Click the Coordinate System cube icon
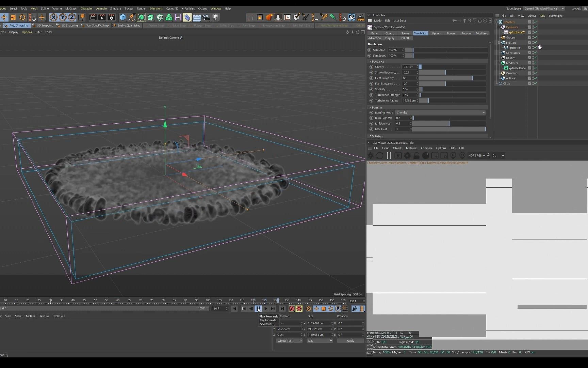The image size is (588, 368). 81,17
